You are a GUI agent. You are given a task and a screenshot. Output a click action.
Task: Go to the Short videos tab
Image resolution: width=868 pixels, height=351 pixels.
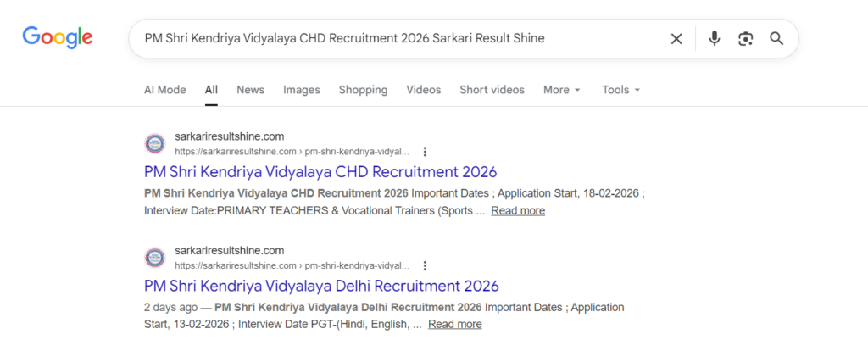492,90
